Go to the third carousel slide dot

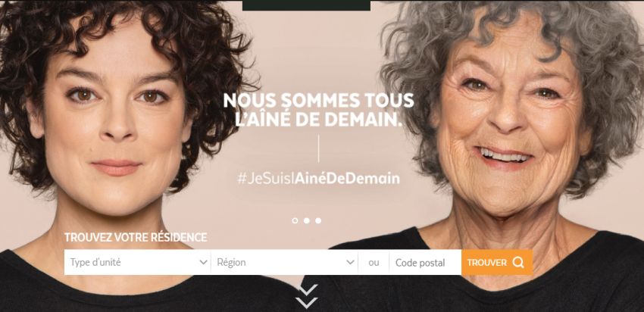318,220
